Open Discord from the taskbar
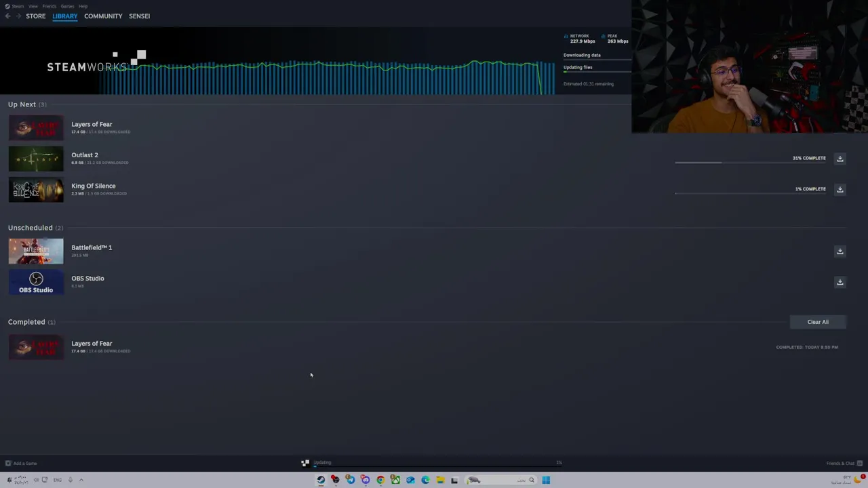The image size is (868, 488). click(x=366, y=480)
